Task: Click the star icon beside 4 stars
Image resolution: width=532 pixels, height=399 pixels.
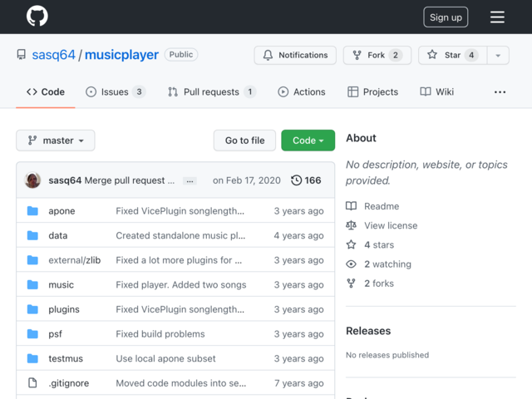Action: [351, 244]
